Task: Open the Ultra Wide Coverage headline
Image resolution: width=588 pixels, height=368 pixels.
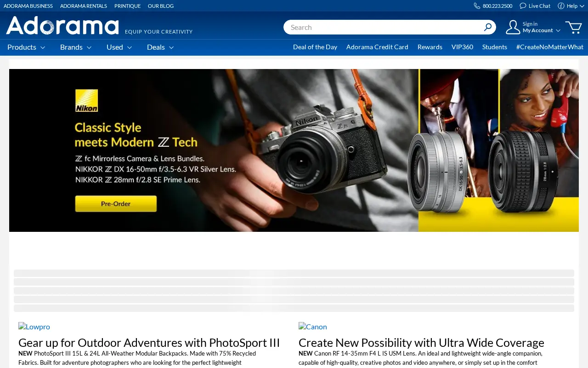Action: click(421, 343)
